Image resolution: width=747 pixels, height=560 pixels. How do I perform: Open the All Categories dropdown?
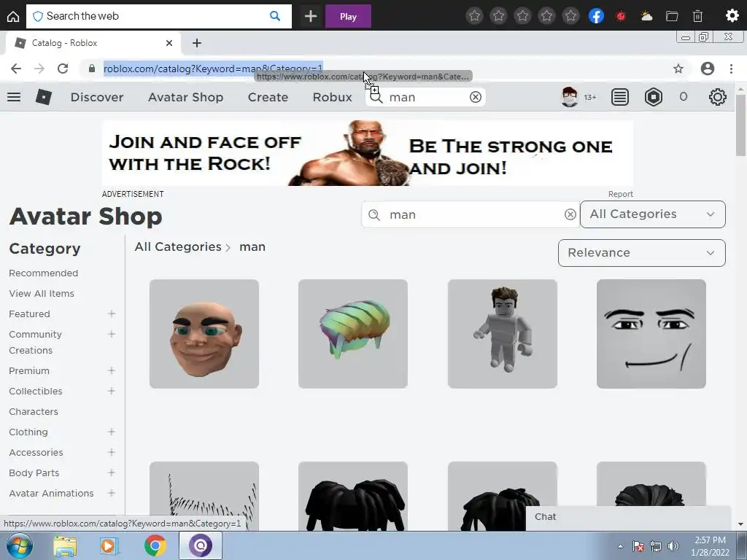[x=653, y=214]
